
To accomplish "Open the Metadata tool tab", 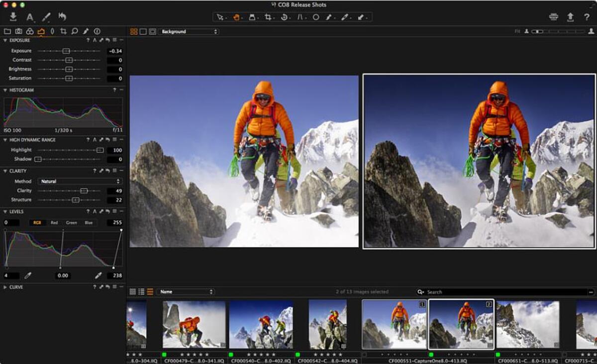I will click(x=97, y=30).
